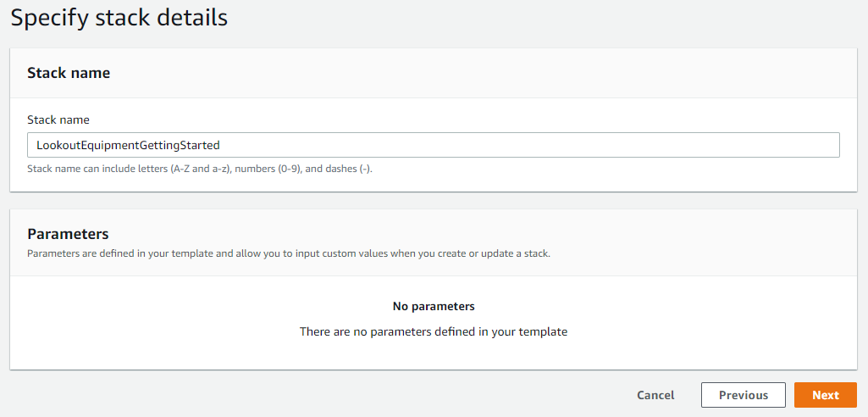Go back with the Previous button

[743, 395]
